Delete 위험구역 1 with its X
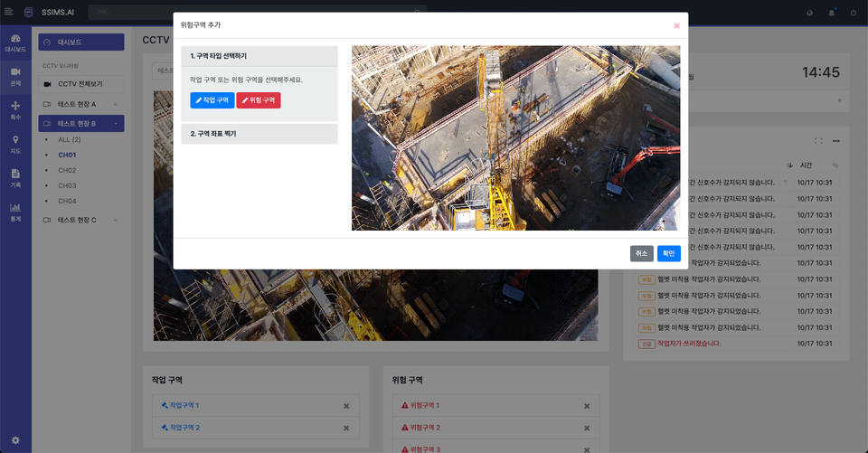Viewport: 868px width, 453px height. click(587, 406)
